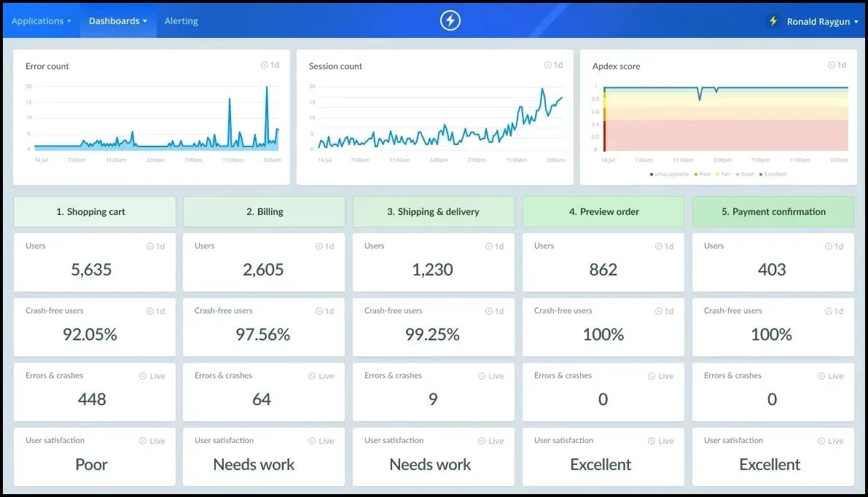Viewport: 868px width, 497px height.
Task: Open the Ronald Raygun account menu
Action: 823,22
